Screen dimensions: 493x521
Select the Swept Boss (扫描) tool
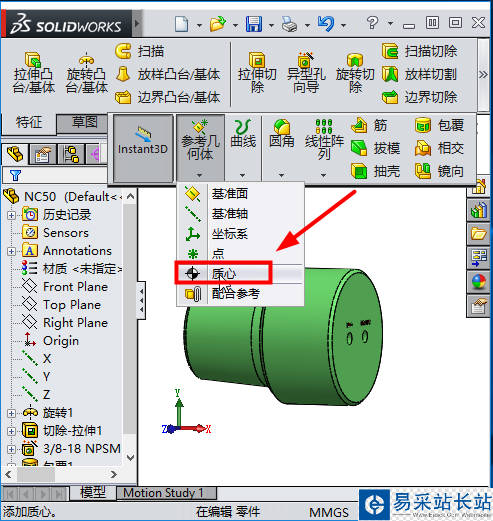(x=140, y=51)
